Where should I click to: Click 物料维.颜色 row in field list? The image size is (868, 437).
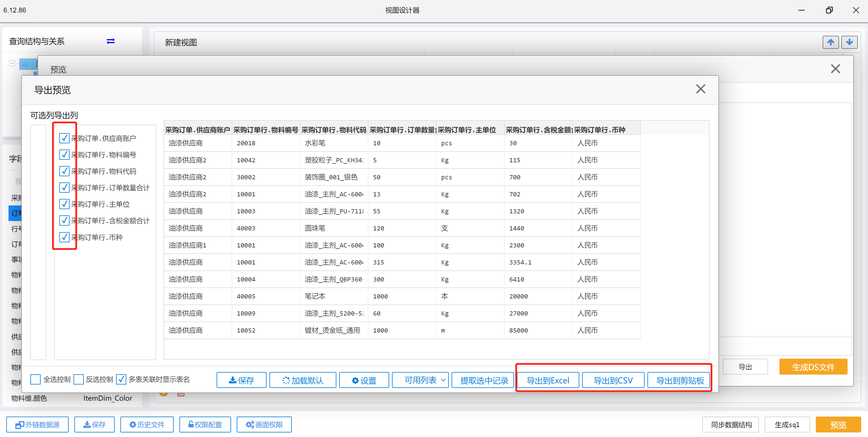72,398
